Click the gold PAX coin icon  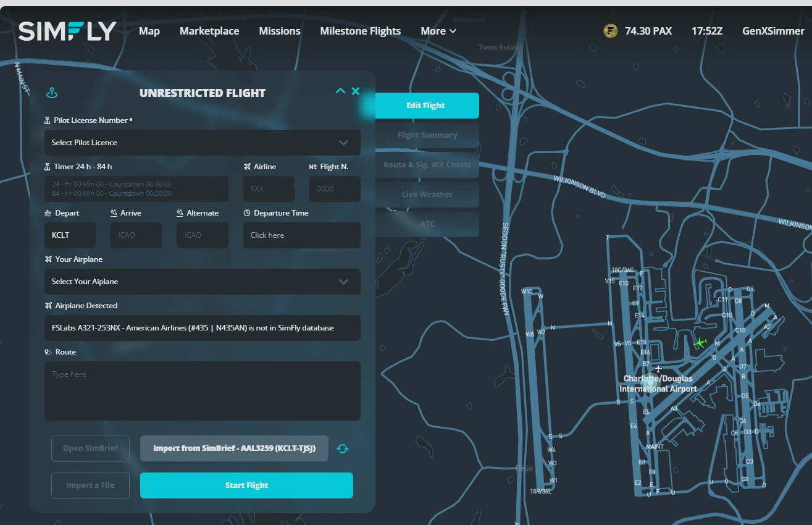click(x=610, y=31)
